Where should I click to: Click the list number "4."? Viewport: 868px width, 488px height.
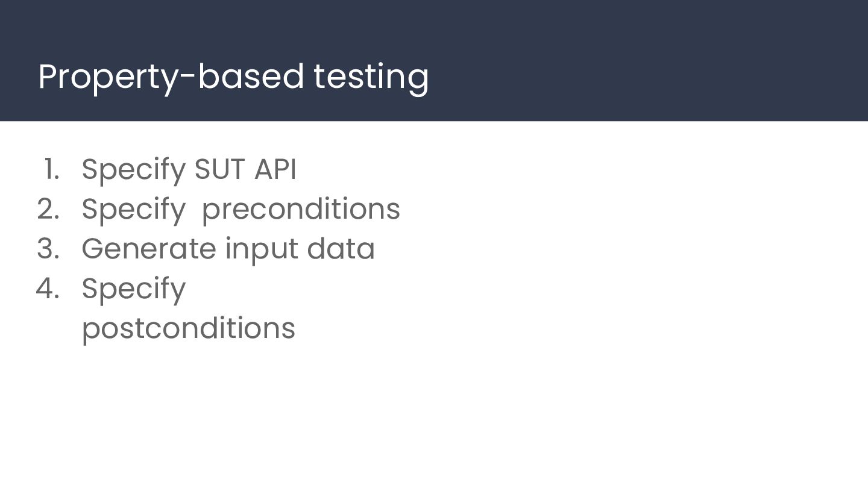[48, 289]
